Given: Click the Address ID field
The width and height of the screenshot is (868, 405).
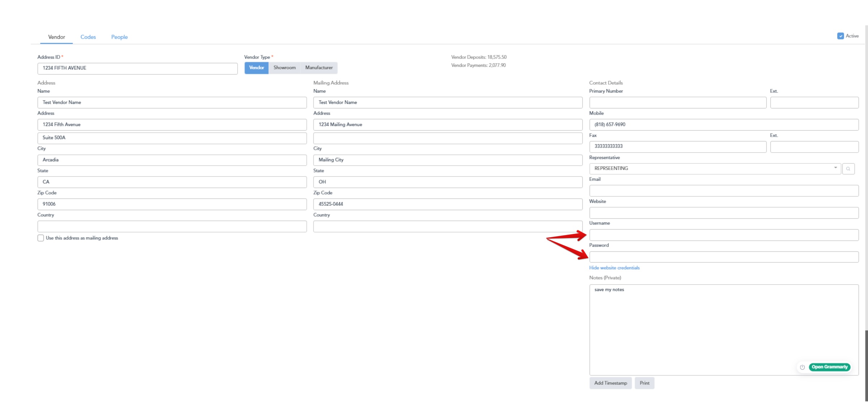Looking at the screenshot, I should coord(137,68).
